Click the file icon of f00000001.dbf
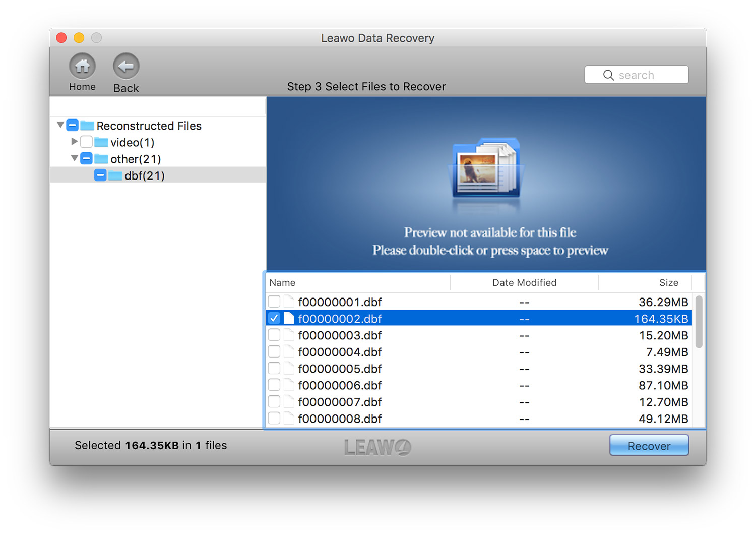 289,302
